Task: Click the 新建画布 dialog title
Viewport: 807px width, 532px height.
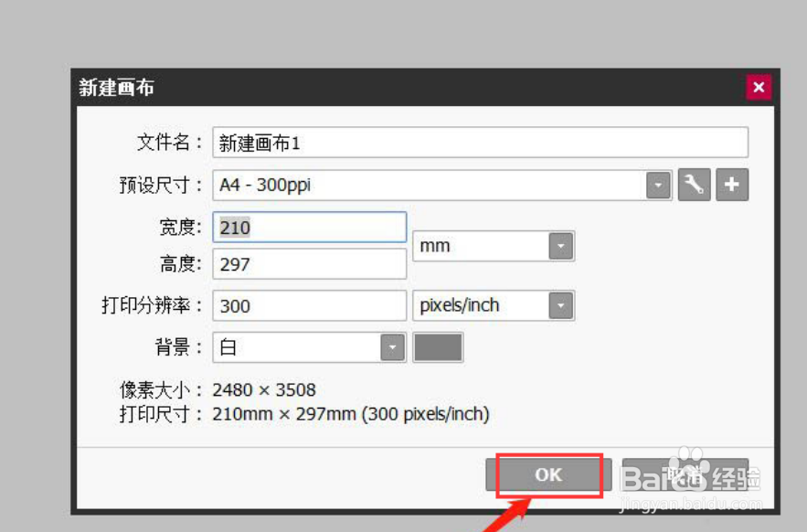Action: 116,88
